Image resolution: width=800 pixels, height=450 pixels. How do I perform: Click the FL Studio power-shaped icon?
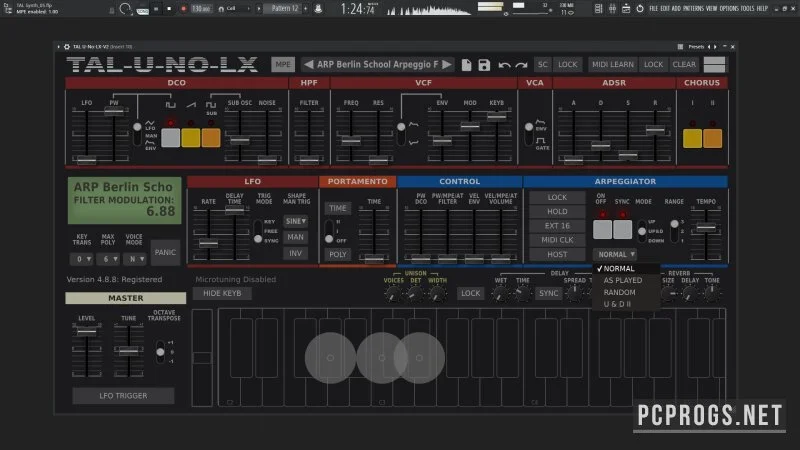(x=640, y=9)
